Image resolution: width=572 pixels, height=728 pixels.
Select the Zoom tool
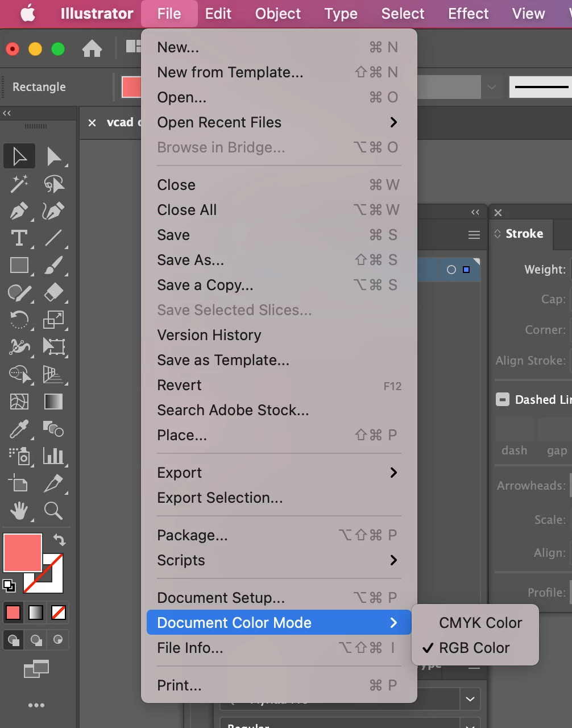click(x=54, y=511)
